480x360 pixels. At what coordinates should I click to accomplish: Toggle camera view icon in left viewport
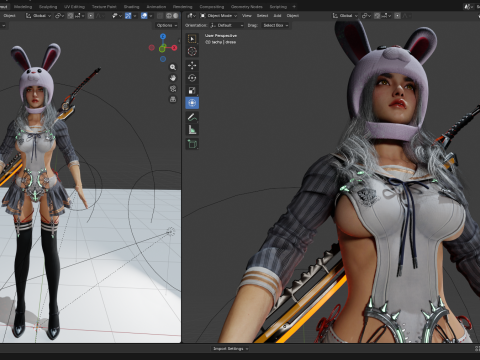point(173,88)
